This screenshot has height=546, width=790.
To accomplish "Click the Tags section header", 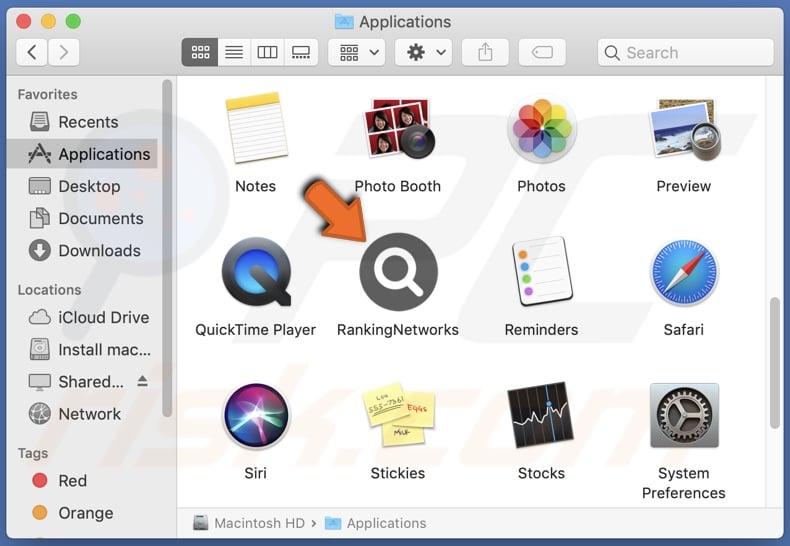I will [33, 453].
